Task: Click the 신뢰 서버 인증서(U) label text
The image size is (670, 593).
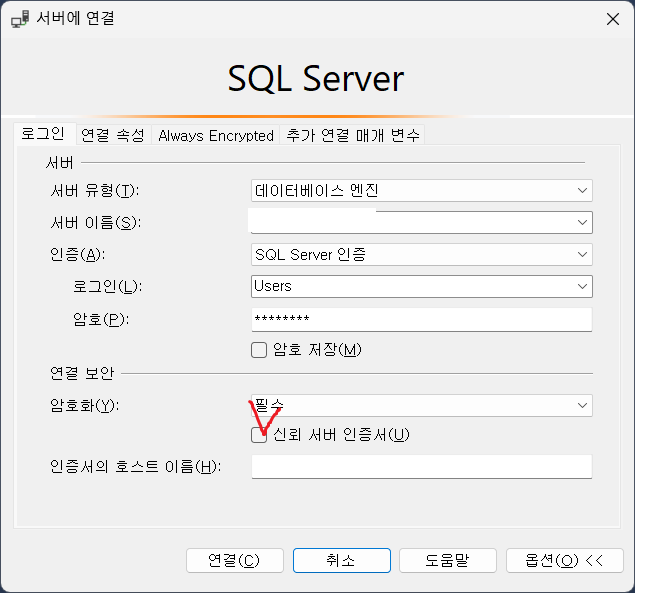Action: (341, 435)
